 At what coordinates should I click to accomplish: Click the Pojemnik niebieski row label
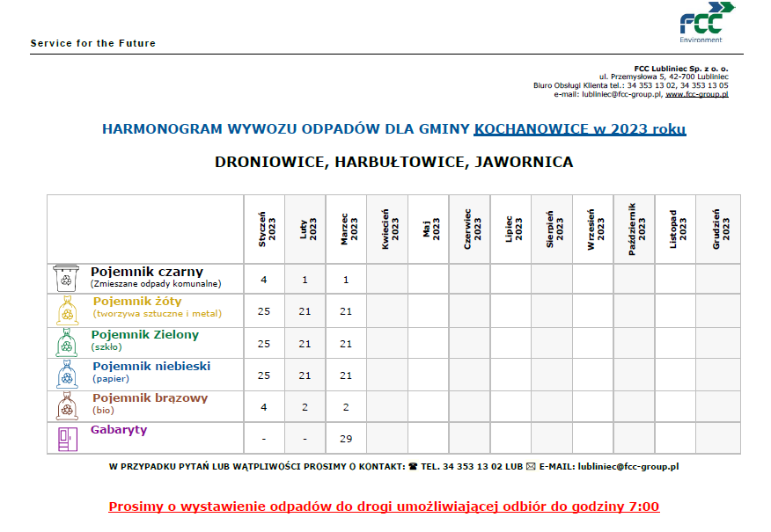click(151, 367)
